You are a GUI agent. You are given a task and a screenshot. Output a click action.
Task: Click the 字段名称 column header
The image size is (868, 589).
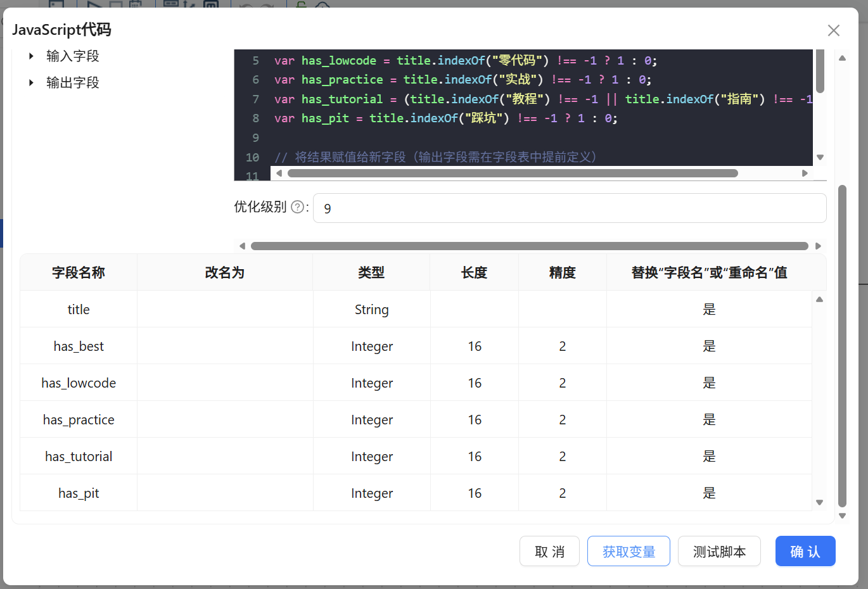click(79, 272)
